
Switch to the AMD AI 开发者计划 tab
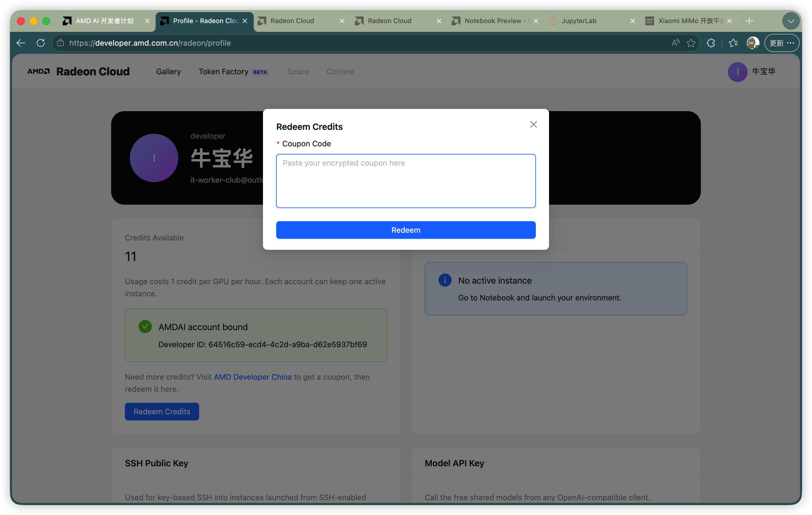105,21
